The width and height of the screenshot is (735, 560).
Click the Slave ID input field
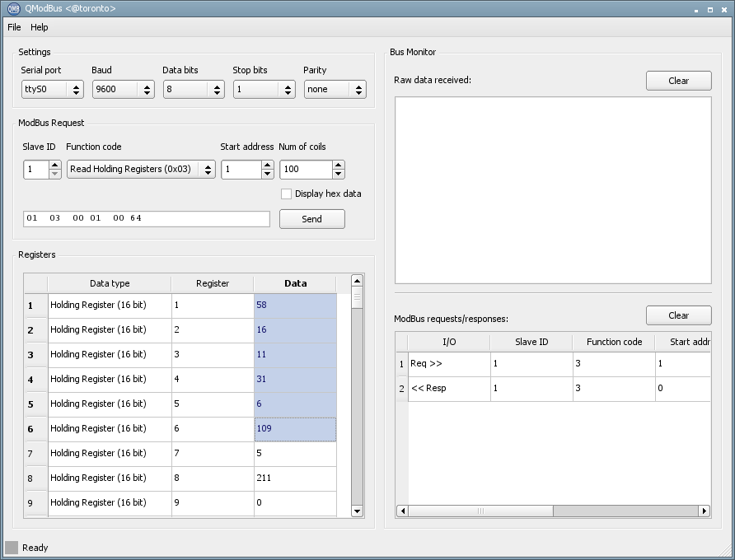click(36, 169)
